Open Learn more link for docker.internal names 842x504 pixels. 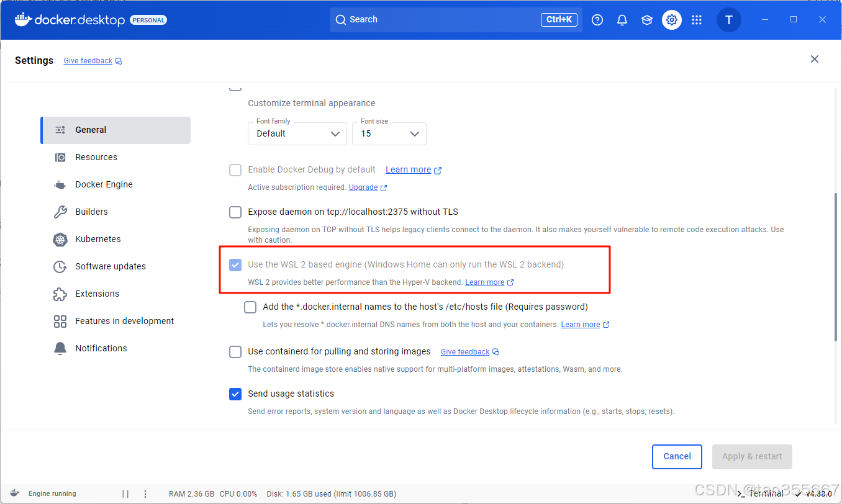tap(581, 325)
